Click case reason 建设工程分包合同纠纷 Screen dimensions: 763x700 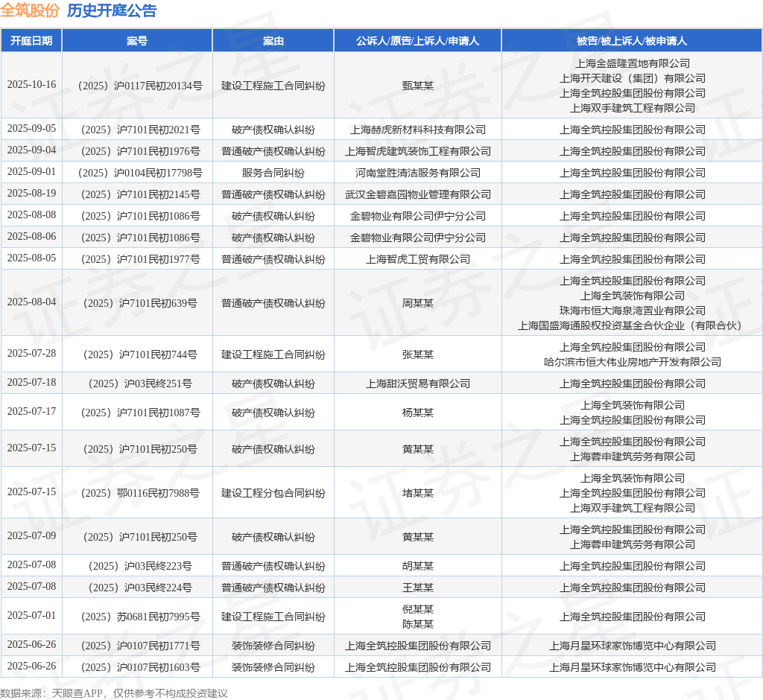(273, 493)
